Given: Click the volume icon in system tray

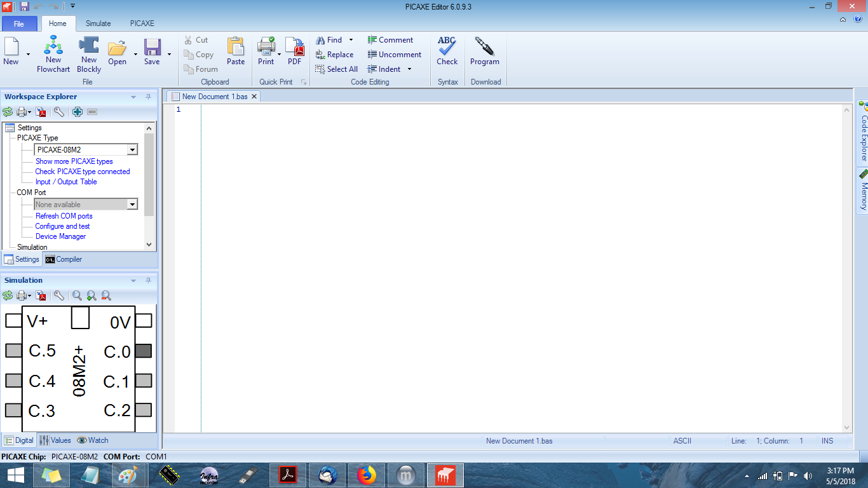Looking at the screenshot, I should click(808, 475).
